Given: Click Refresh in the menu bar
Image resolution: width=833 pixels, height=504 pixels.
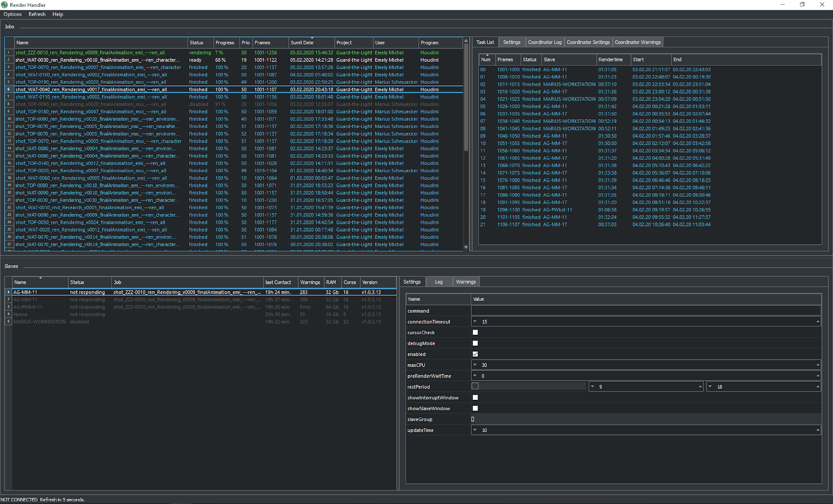Looking at the screenshot, I should point(37,15).
